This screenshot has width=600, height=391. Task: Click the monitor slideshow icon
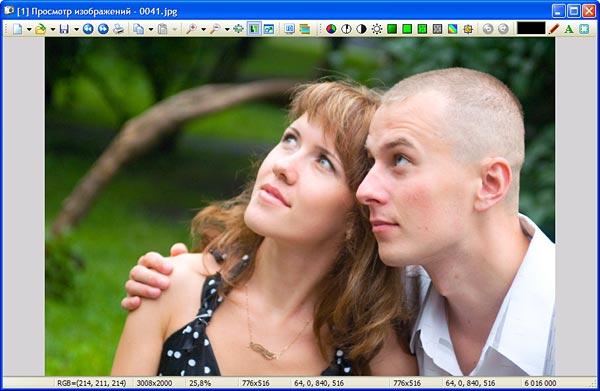[290, 29]
